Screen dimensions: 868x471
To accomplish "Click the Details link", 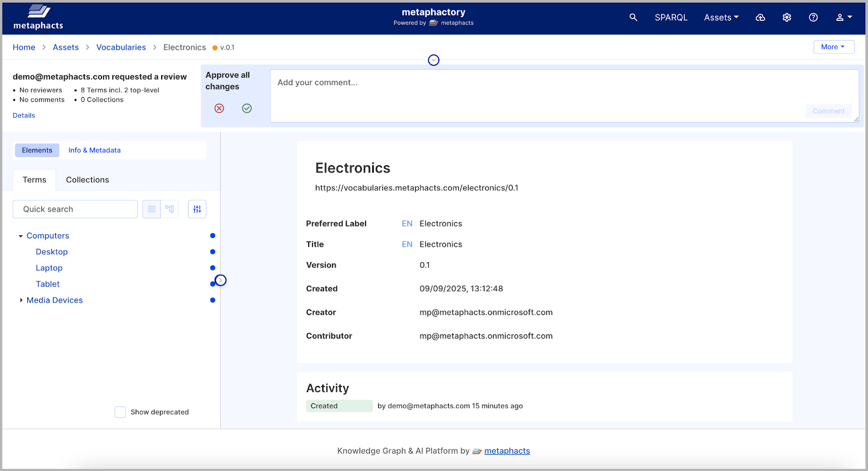I will click(24, 115).
